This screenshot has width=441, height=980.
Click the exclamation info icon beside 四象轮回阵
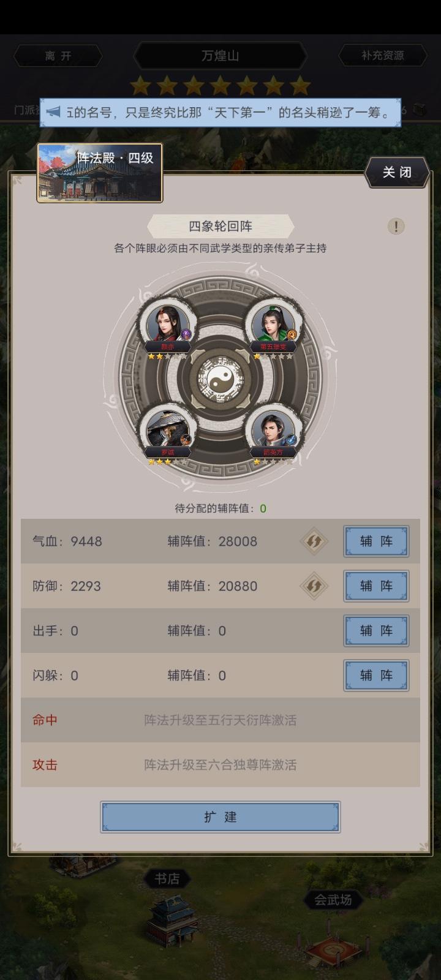(x=396, y=227)
